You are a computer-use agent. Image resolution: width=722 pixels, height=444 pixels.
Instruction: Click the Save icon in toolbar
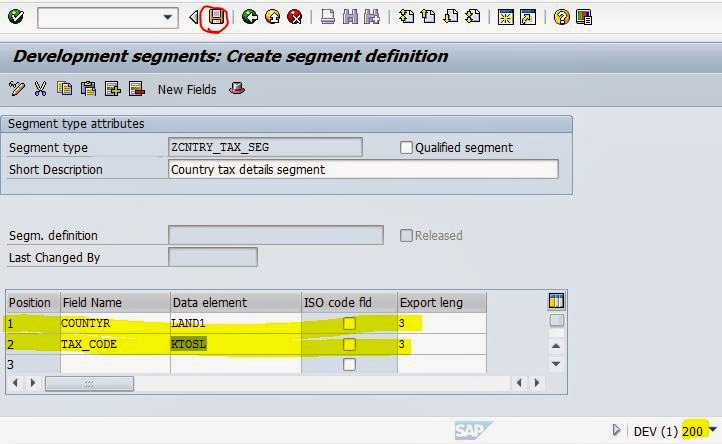[x=216, y=17]
